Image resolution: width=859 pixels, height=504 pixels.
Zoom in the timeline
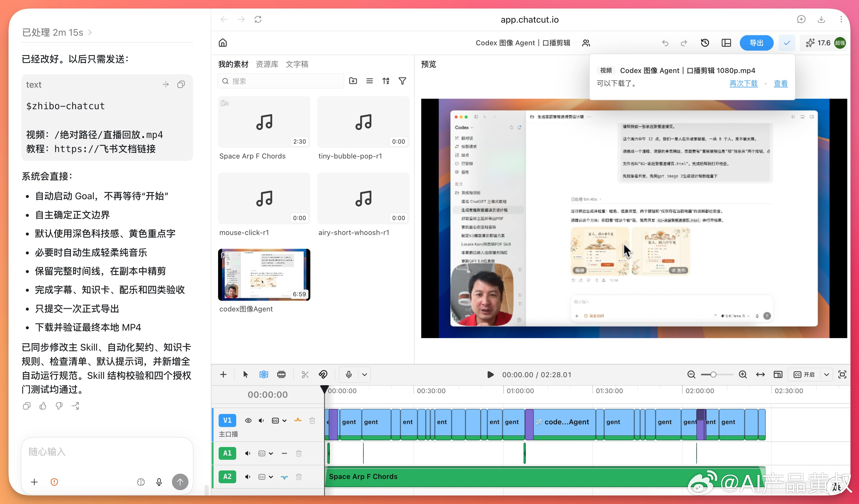743,375
